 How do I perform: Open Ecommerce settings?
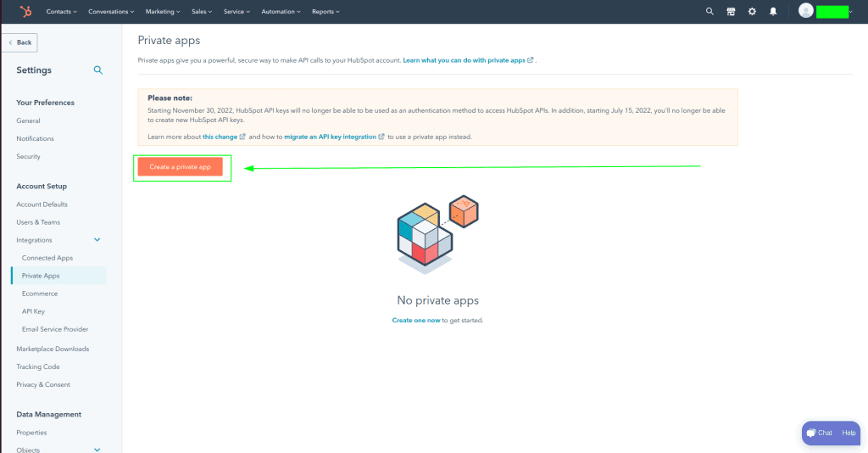40,294
